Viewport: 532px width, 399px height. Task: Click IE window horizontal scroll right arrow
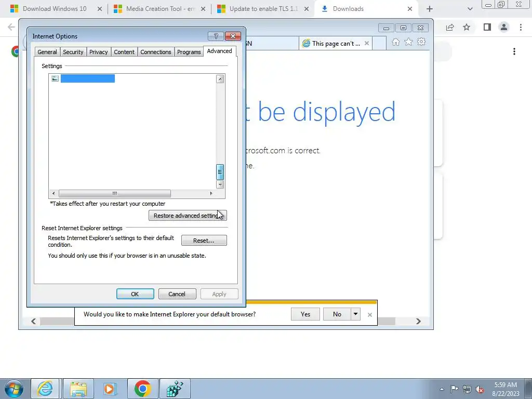coord(418,321)
